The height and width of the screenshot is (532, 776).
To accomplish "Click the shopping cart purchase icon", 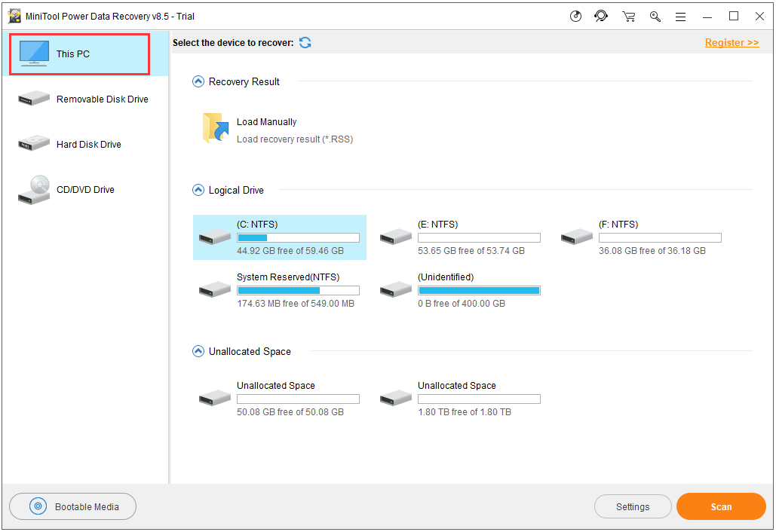I will pos(628,17).
